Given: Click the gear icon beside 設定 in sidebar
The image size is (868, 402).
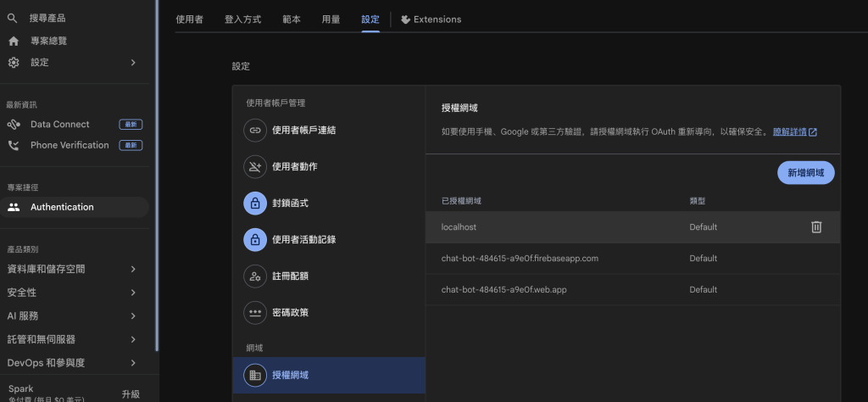Looking at the screenshot, I should click(x=14, y=63).
